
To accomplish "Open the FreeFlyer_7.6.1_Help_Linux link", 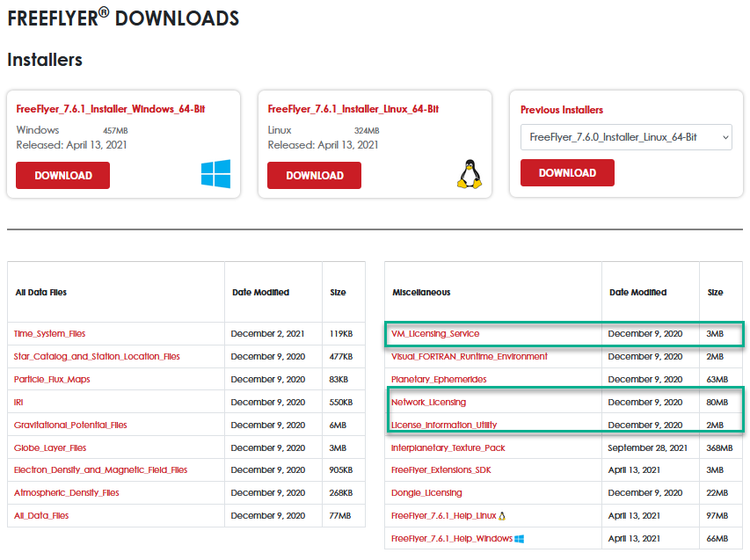I will pos(444,516).
